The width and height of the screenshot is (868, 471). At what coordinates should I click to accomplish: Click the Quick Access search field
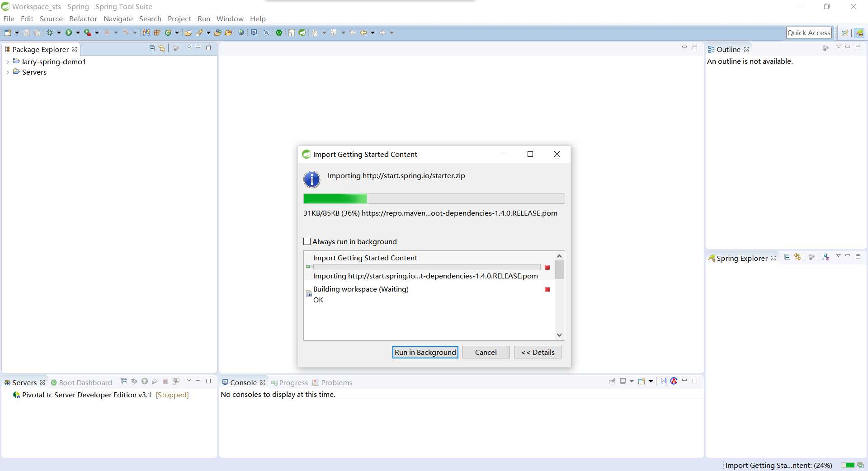(x=809, y=33)
